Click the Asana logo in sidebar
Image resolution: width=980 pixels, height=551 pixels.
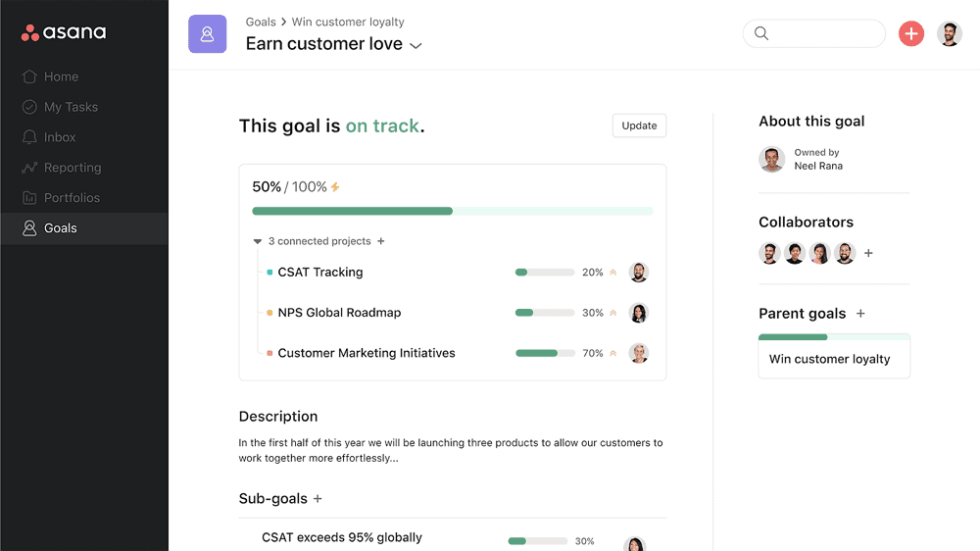[x=64, y=32]
